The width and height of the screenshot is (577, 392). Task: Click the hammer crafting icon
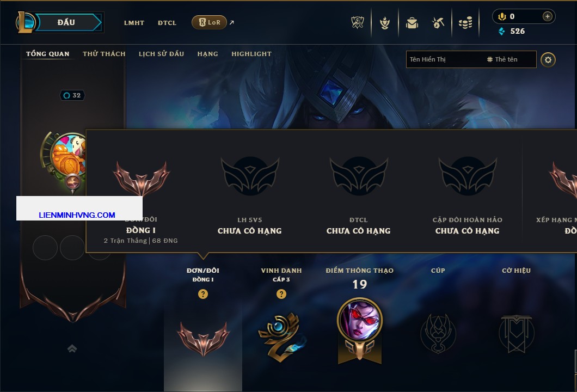[x=438, y=23]
